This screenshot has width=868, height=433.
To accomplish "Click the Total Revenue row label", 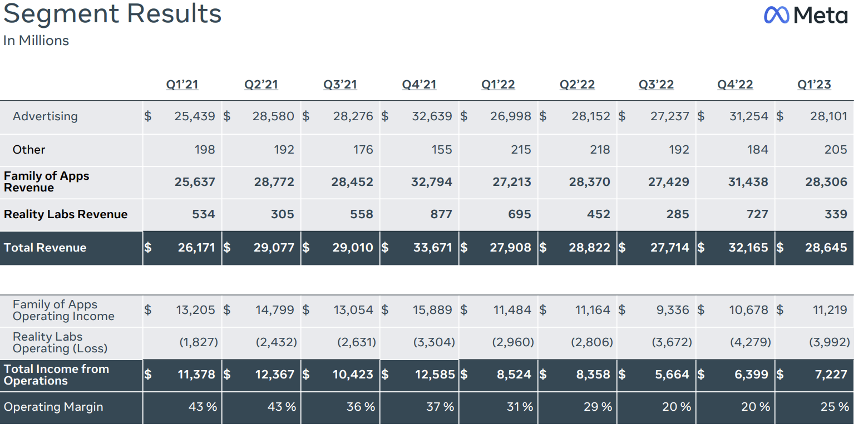I will tap(45, 248).
